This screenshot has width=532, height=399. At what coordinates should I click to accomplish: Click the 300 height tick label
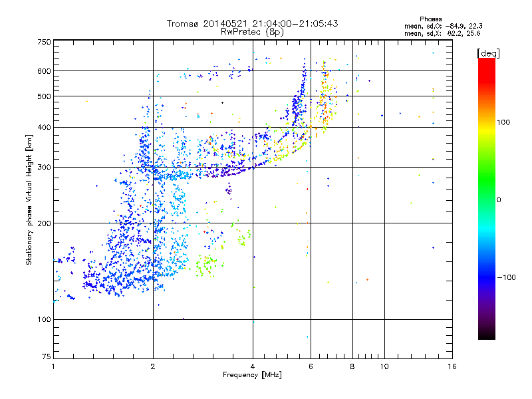(44, 167)
